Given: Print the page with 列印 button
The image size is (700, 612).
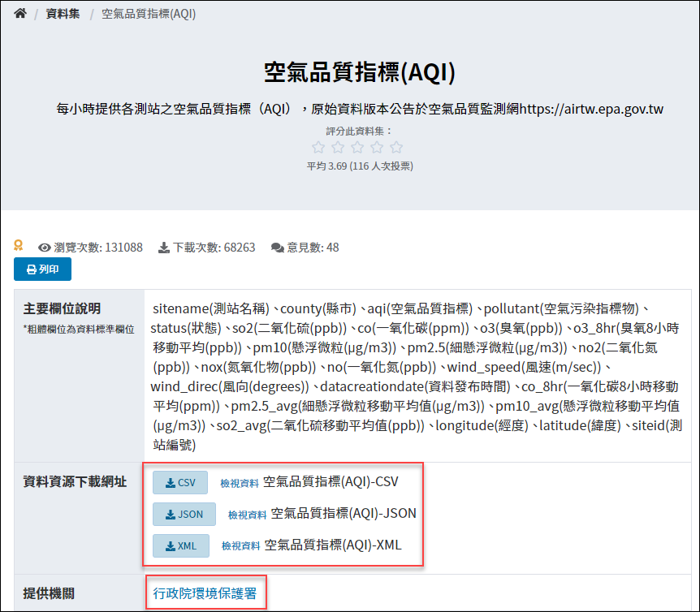Looking at the screenshot, I should 42,269.
